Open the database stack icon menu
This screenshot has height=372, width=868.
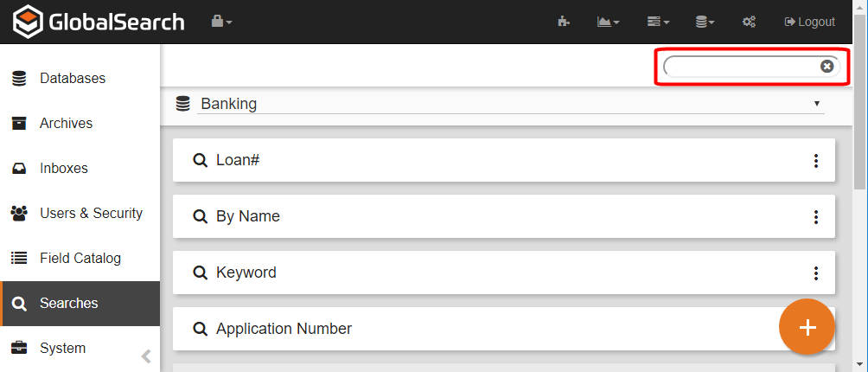[x=705, y=22]
